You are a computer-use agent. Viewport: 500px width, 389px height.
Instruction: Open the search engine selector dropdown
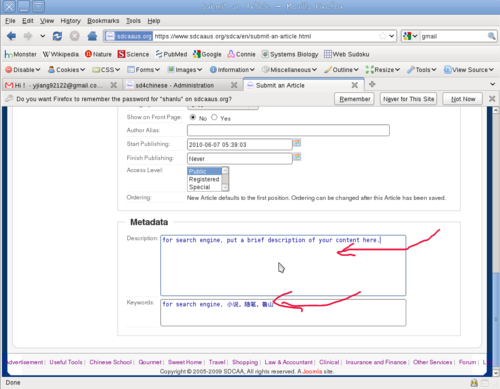410,36
